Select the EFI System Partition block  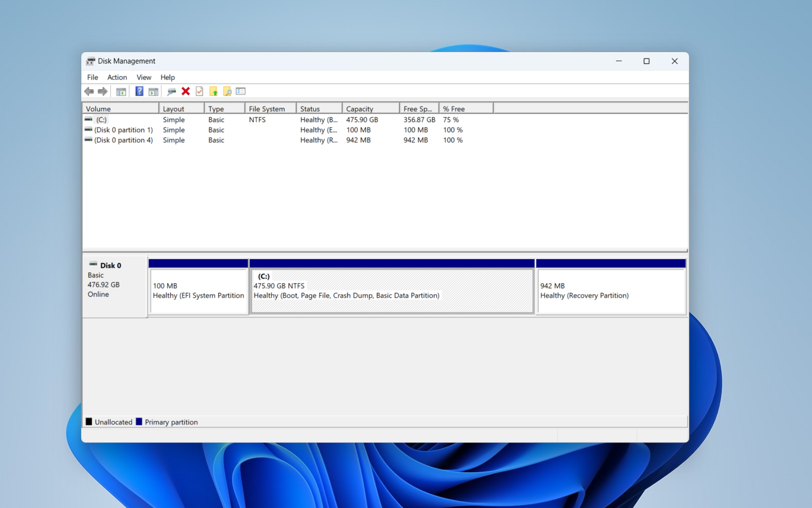point(198,290)
